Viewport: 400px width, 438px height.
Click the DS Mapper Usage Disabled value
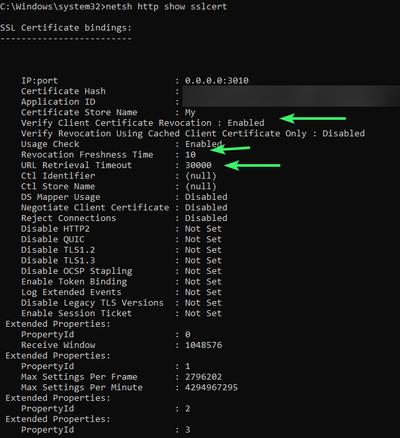[x=206, y=197]
